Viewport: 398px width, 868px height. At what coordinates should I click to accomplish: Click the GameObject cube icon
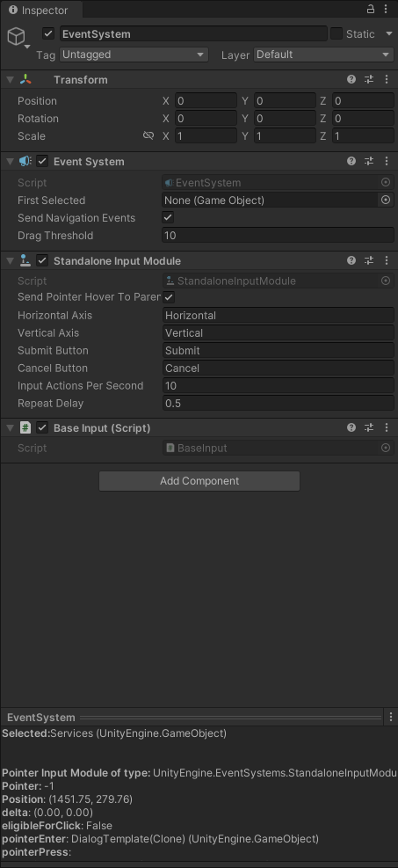pyautogui.click(x=16, y=37)
